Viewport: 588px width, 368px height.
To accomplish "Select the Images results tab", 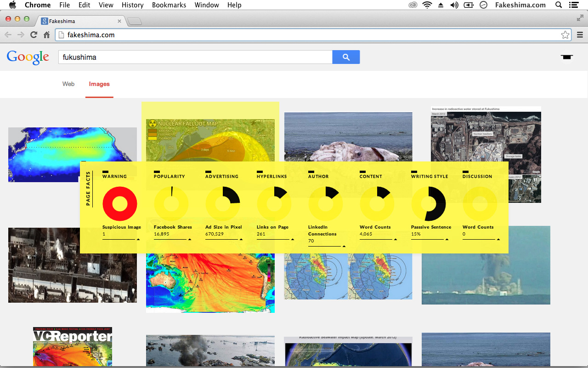I will [99, 84].
